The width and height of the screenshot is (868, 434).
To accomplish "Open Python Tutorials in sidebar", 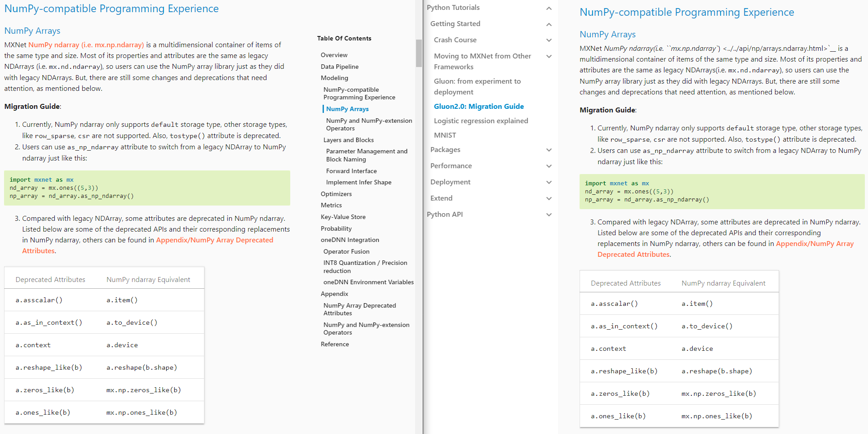I will click(x=453, y=8).
